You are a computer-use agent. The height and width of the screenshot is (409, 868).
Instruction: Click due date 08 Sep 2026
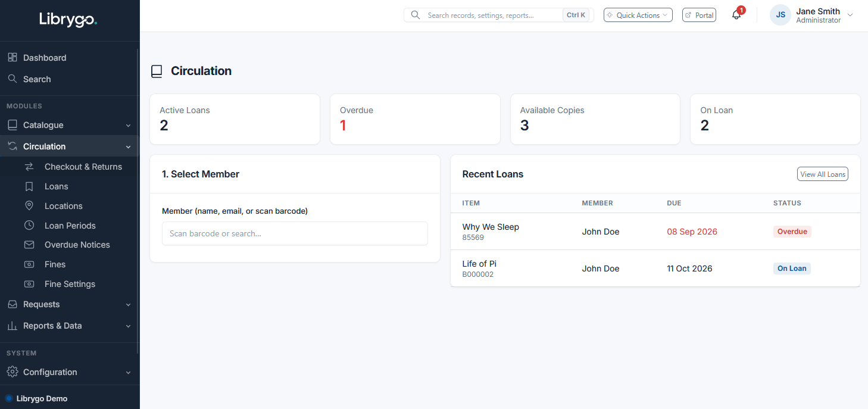click(692, 232)
